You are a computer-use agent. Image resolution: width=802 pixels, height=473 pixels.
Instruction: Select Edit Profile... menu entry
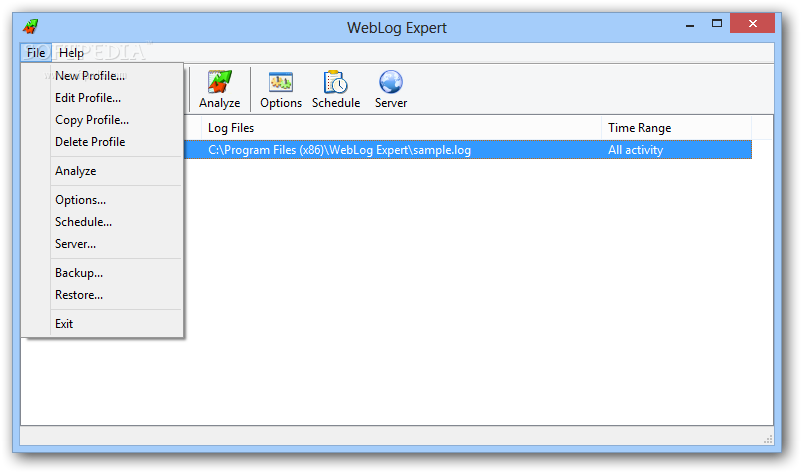102,98
